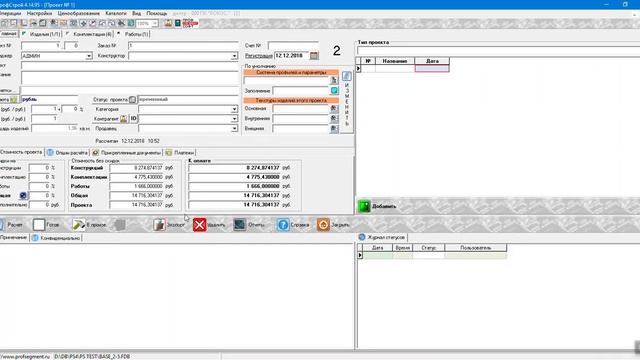
Task: Open the Категория dropdown list
Action: (x=234, y=109)
